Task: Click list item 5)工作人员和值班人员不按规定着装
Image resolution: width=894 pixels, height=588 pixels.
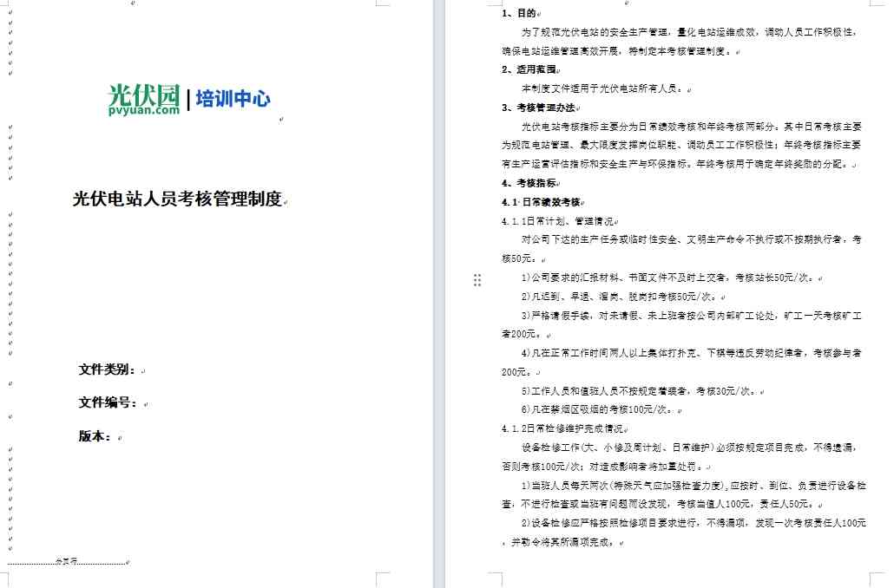Action: coord(641,391)
